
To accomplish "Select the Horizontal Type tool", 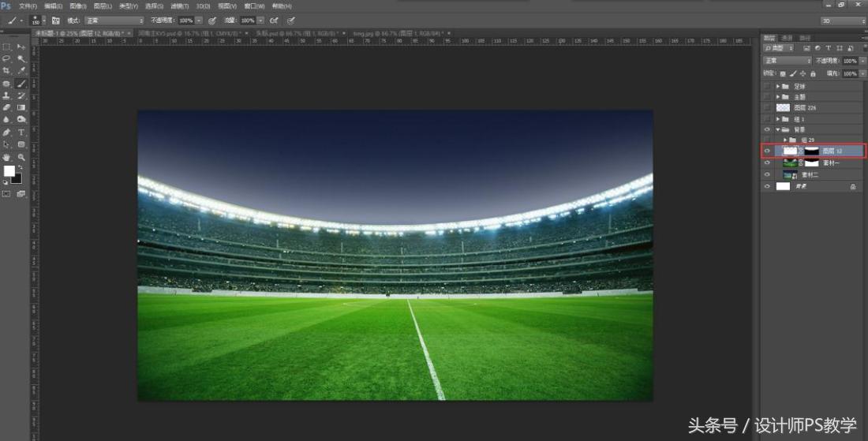I will coord(21,133).
